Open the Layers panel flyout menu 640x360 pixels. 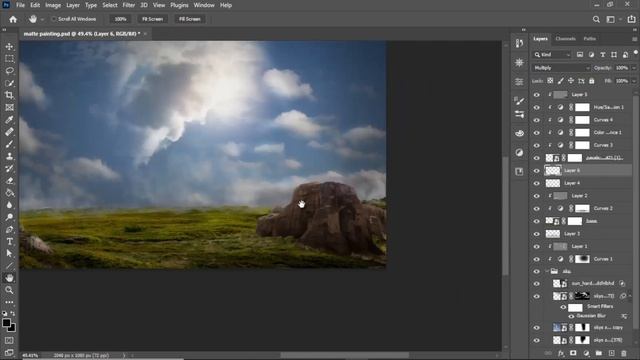634,39
